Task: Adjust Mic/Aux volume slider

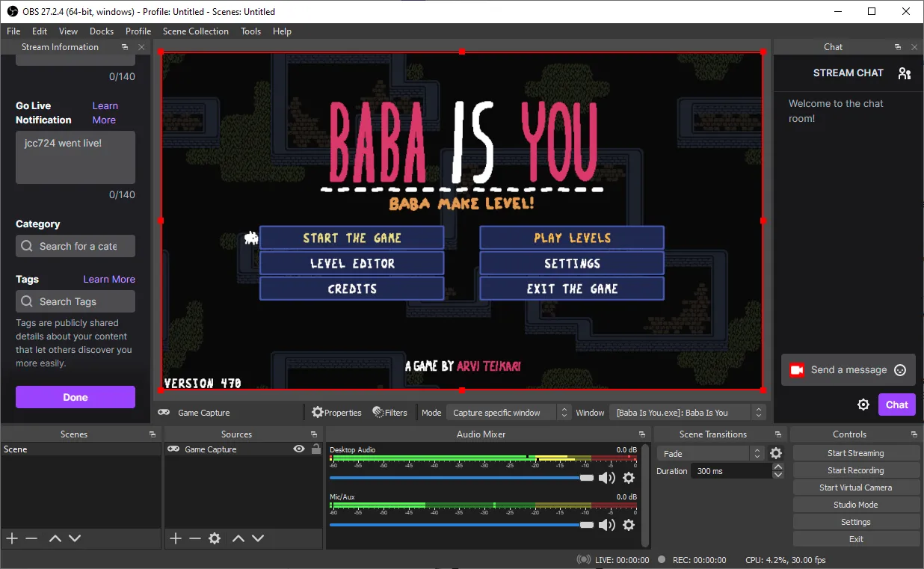Action: [x=462, y=525]
